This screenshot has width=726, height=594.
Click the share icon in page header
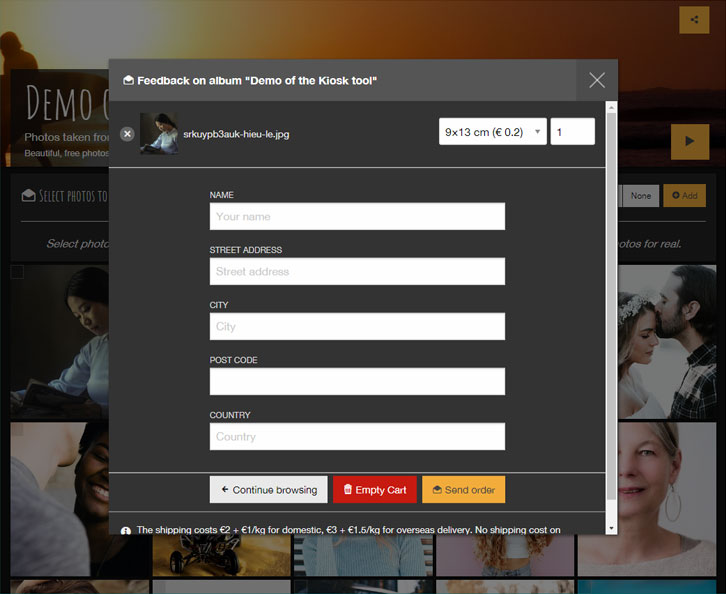(x=694, y=20)
